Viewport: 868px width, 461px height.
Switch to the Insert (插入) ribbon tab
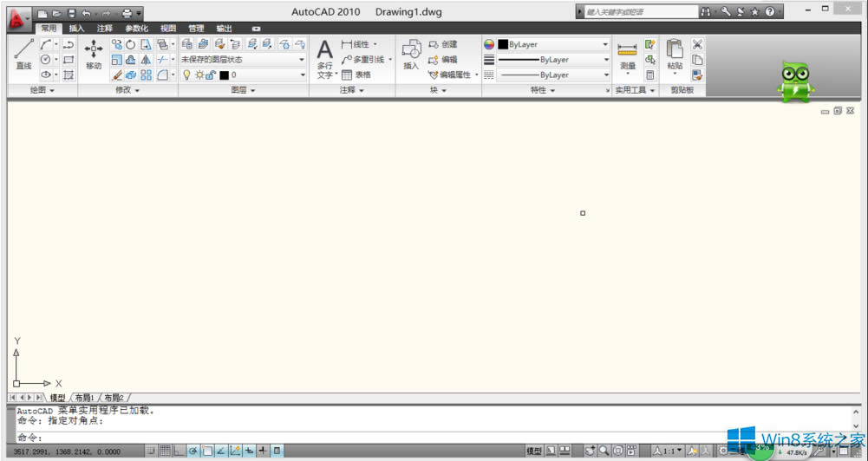(x=77, y=29)
